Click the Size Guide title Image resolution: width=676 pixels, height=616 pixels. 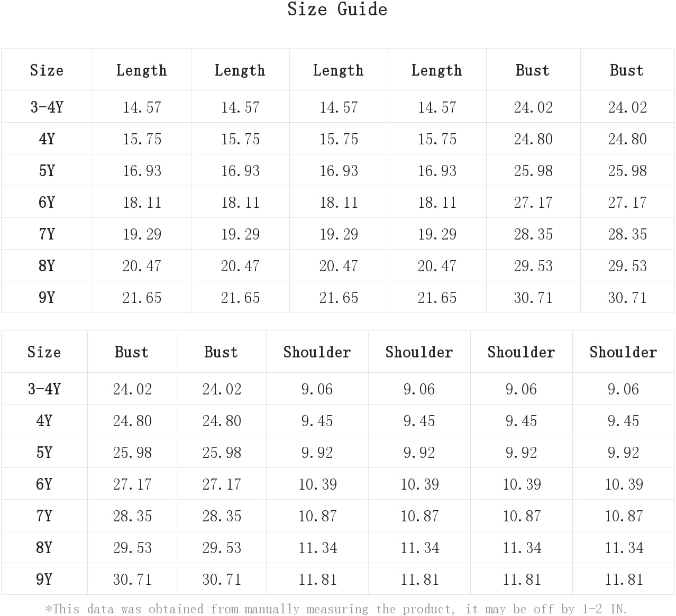(337, 10)
